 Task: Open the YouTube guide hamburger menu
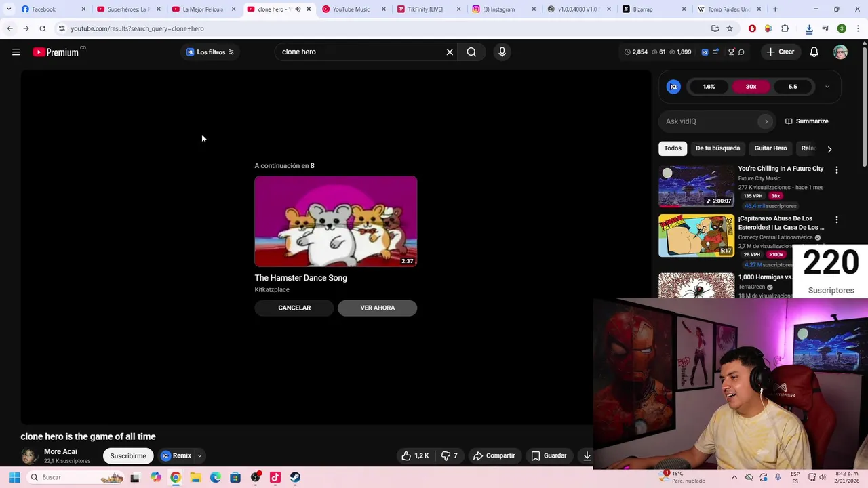coord(16,52)
